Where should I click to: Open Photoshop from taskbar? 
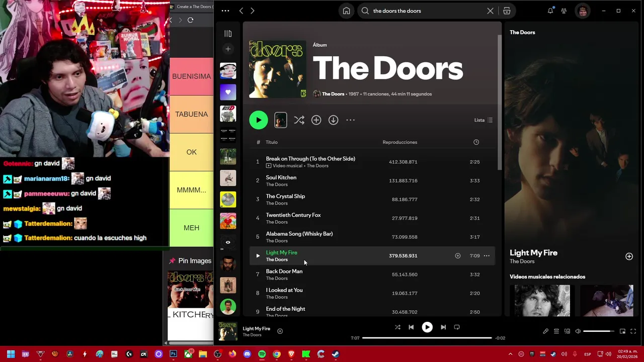click(x=173, y=354)
